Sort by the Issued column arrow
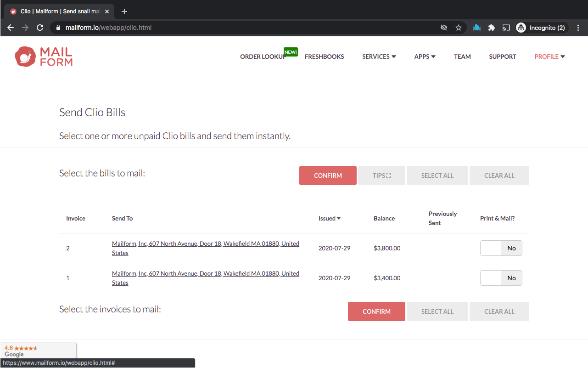The image size is (588, 368). 339,218
